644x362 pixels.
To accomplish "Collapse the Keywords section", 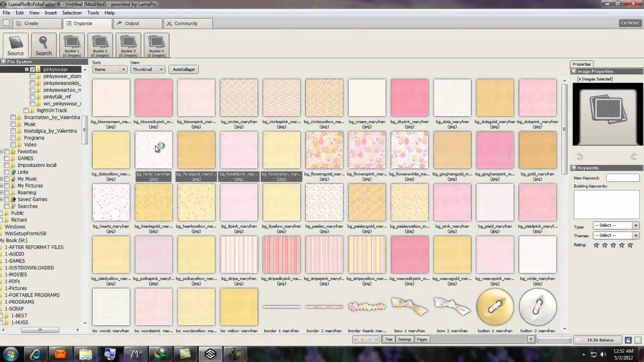I will point(574,168).
